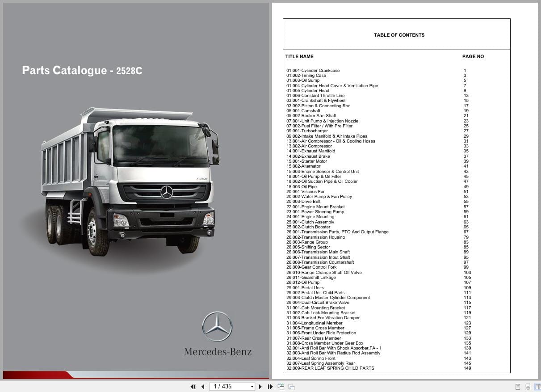This screenshot has width=541, height=392.
Task: Select entry '14.001-Exhaust Manifold'
Action: tap(311, 151)
